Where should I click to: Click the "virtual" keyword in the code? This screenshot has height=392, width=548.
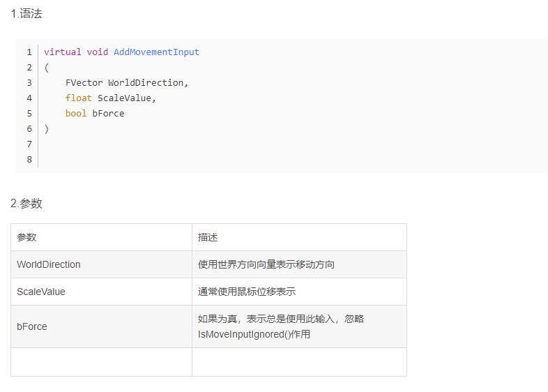point(62,52)
